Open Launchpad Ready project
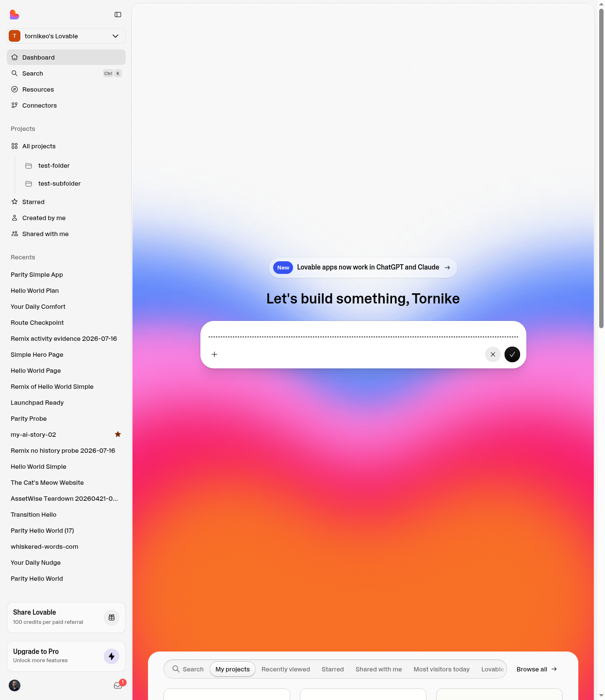Viewport: 605px width, 700px height. pyautogui.click(x=66, y=402)
